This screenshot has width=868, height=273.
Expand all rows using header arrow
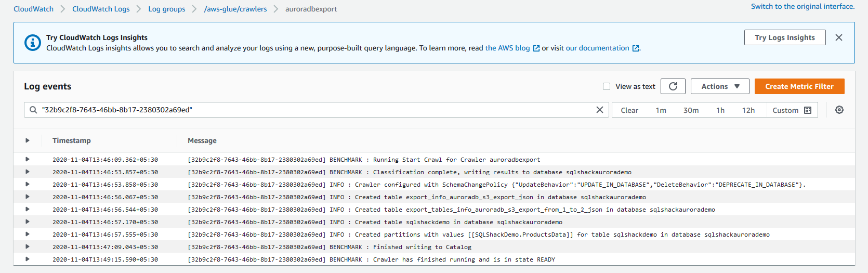tap(28, 140)
